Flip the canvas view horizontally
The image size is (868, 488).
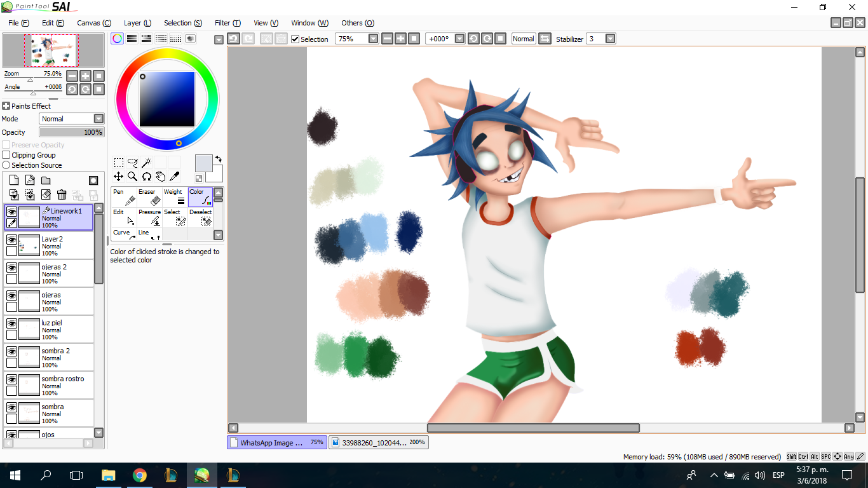[545, 39]
